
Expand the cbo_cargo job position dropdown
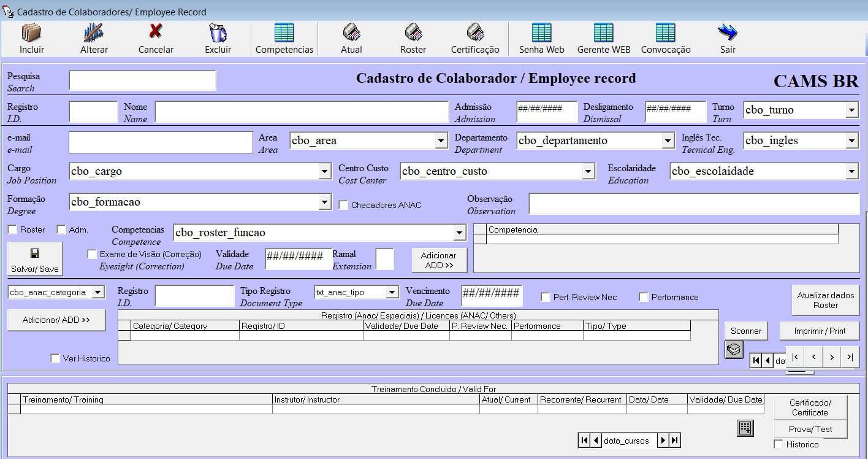pos(325,172)
